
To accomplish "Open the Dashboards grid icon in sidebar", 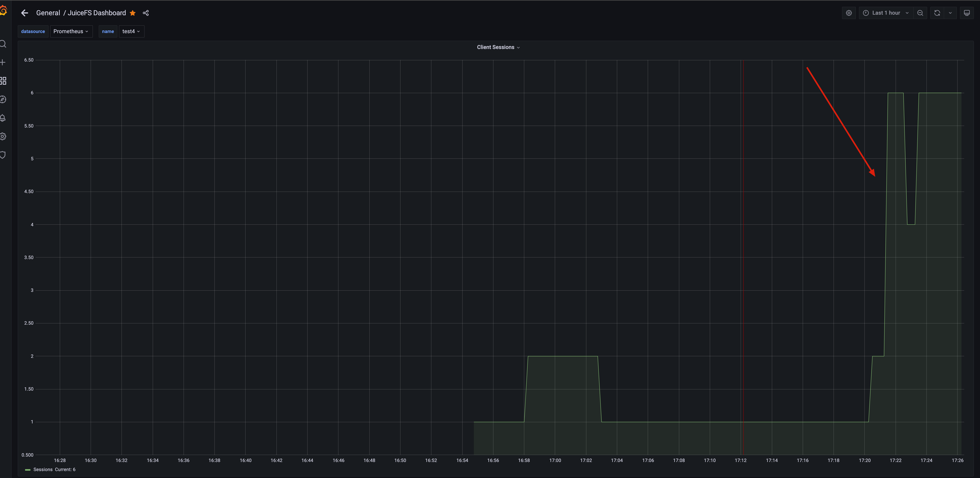I will pos(3,81).
